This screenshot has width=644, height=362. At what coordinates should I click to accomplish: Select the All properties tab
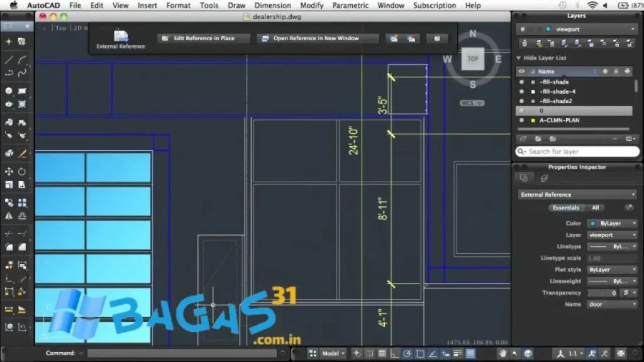(595, 207)
